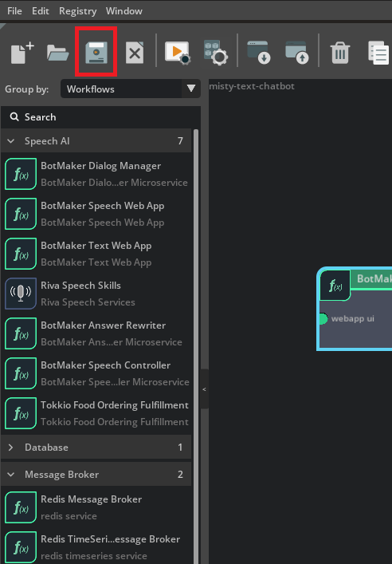Click the search magnifier icon

point(14,116)
